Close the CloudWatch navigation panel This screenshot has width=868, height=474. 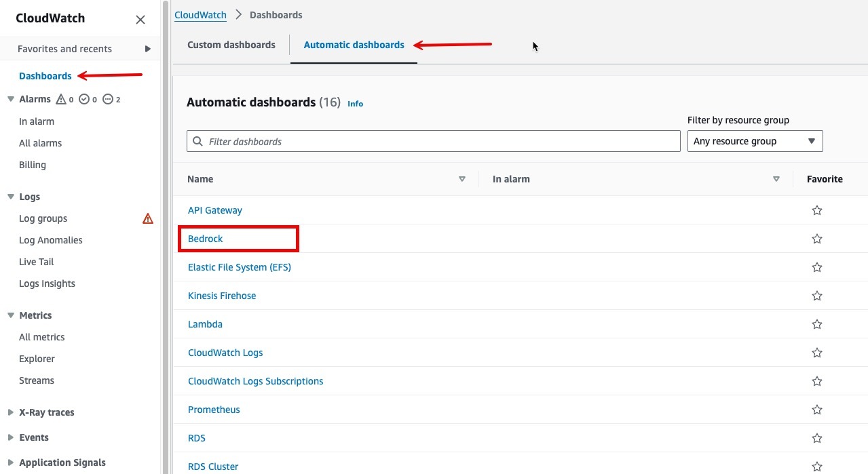[140, 20]
